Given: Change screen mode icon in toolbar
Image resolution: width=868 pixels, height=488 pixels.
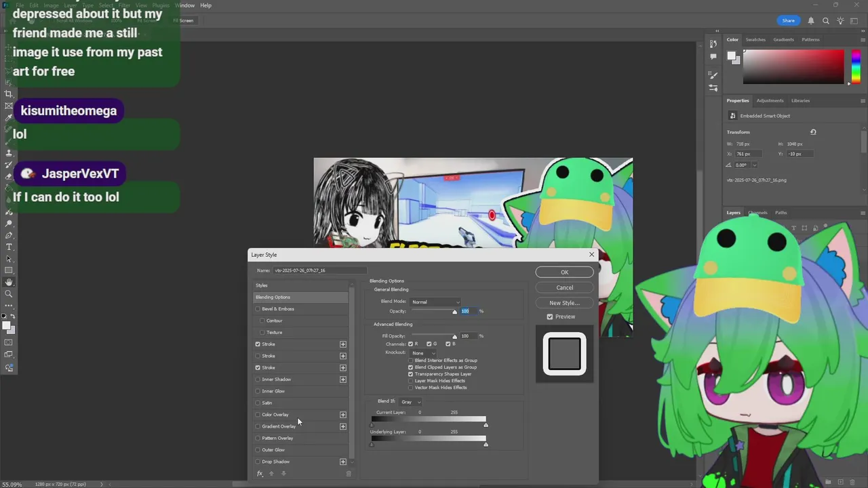Looking at the screenshot, I should 9,354.
